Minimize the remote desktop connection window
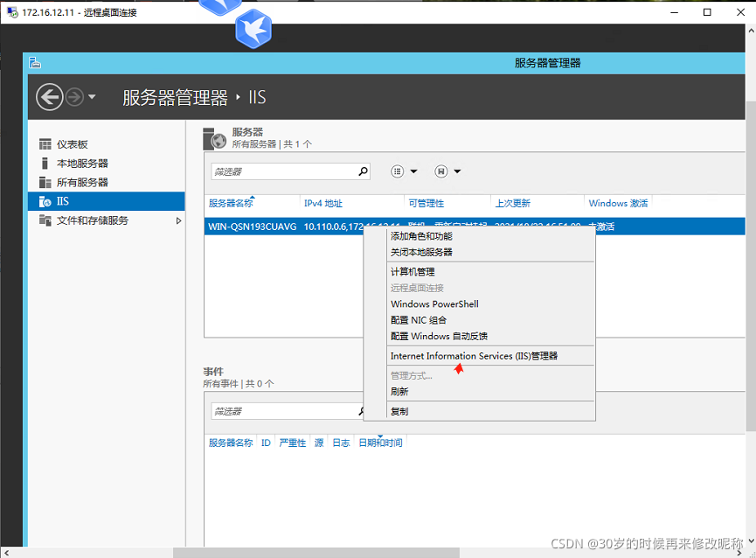 pos(674,12)
